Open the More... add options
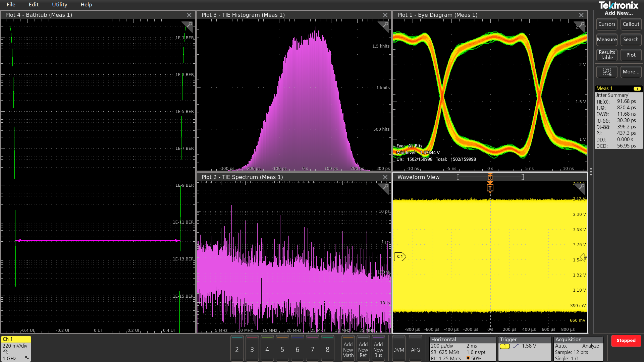This screenshot has width=644, height=362. 631,72
